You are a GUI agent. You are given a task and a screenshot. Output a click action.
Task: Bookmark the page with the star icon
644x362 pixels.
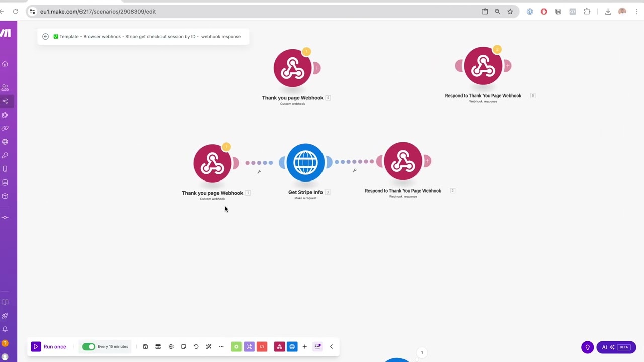pyautogui.click(x=510, y=11)
